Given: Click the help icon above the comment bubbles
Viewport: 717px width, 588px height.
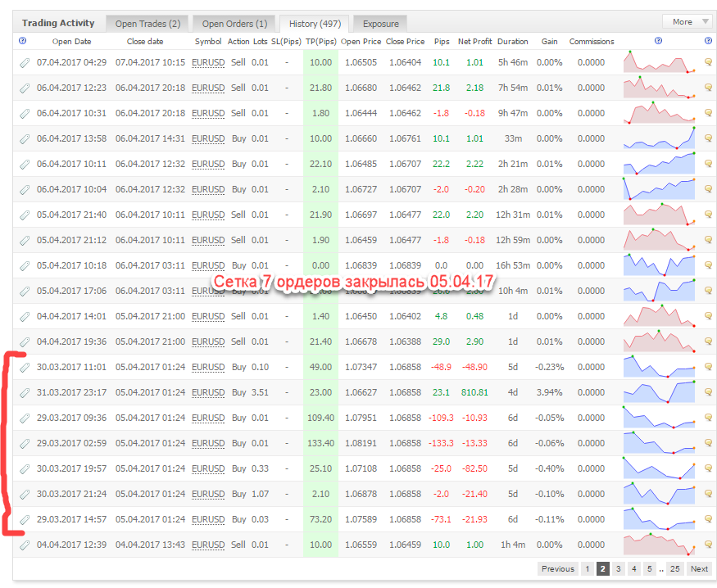Looking at the screenshot, I should tap(708, 41).
